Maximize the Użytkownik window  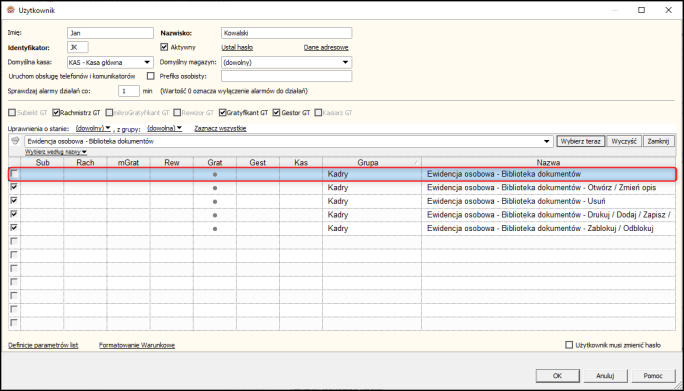[x=642, y=10]
